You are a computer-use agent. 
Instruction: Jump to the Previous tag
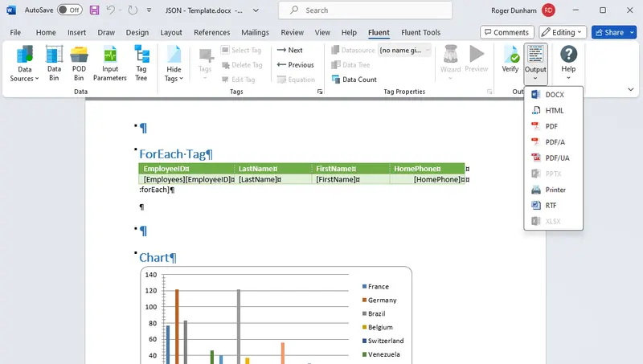coord(295,65)
